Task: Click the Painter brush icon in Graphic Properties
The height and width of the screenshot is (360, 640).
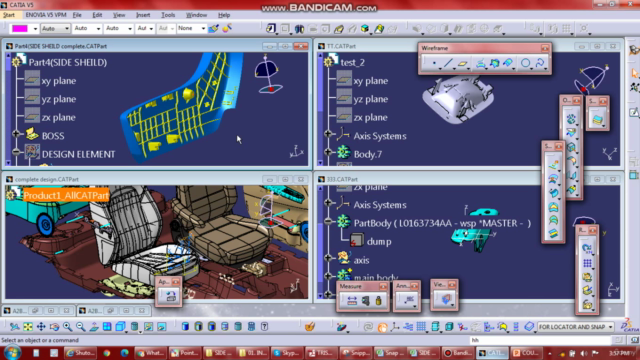Action: [x=213, y=29]
